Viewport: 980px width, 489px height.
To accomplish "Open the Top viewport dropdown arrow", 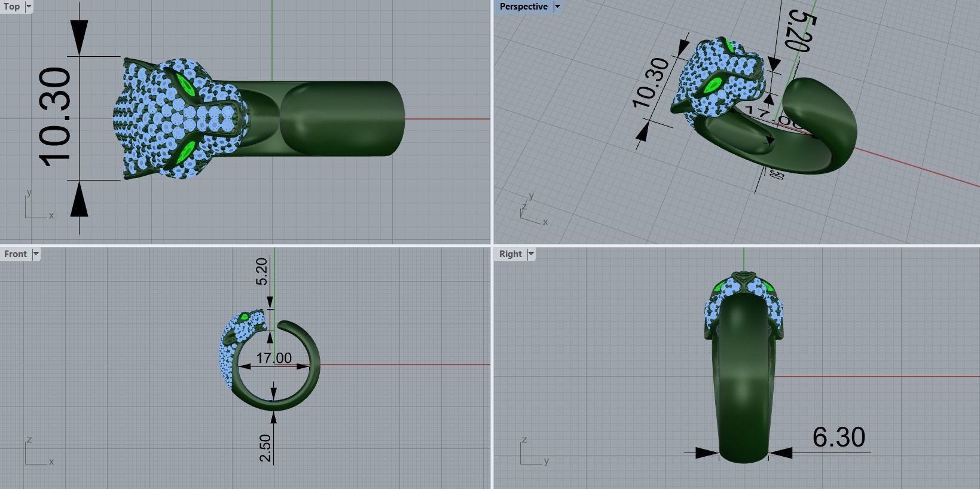I will pyautogui.click(x=28, y=7).
